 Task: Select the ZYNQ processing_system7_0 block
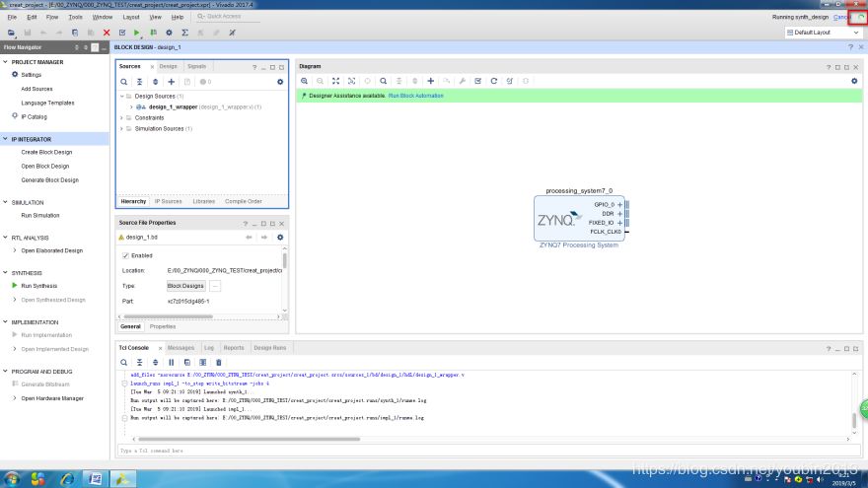tap(578, 218)
